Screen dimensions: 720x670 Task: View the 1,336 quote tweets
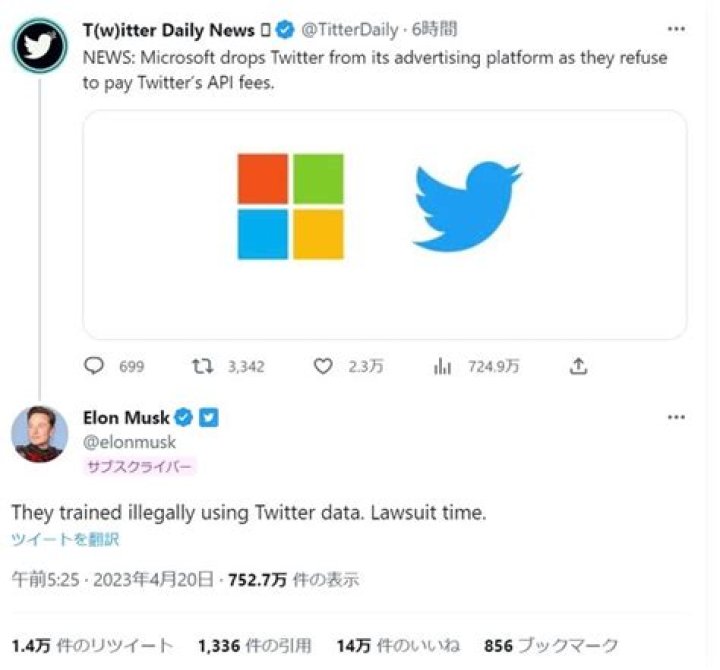click(x=254, y=646)
